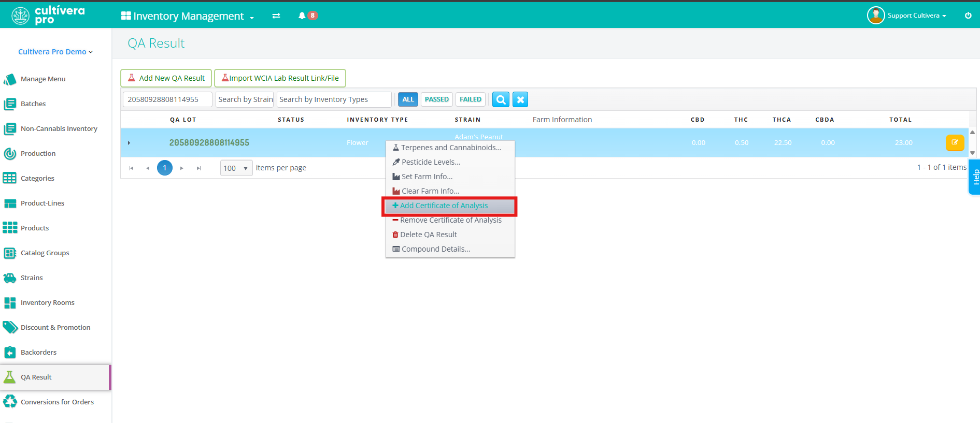The width and height of the screenshot is (980, 423).
Task: Open Product-Lines in sidebar
Action: pos(42,203)
